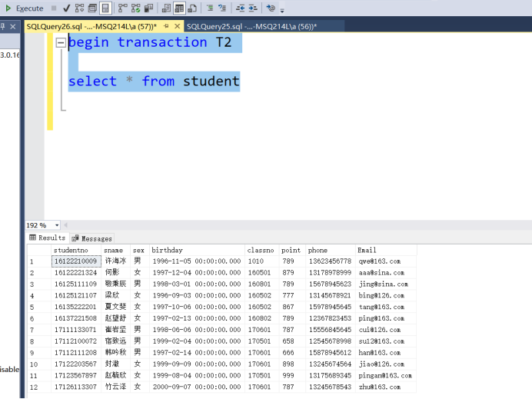This screenshot has width=532, height=399.
Task: Click phone cell 13623456778
Action: pyautogui.click(x=331, y=261)
